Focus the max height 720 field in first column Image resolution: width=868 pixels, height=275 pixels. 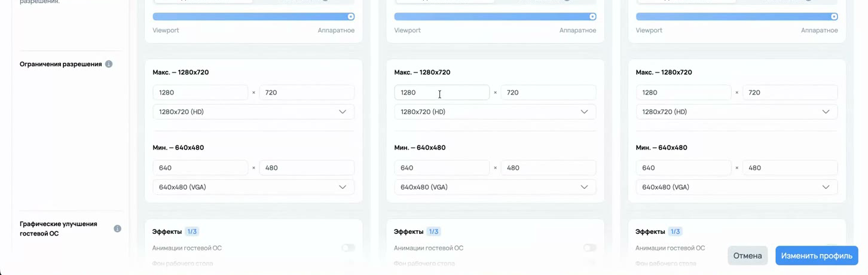click(x=307, y=92)
